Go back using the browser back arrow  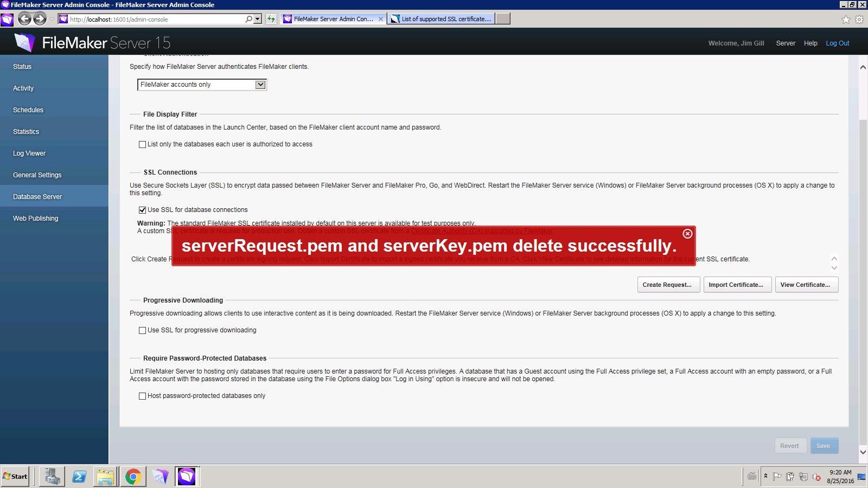(24, 19)
